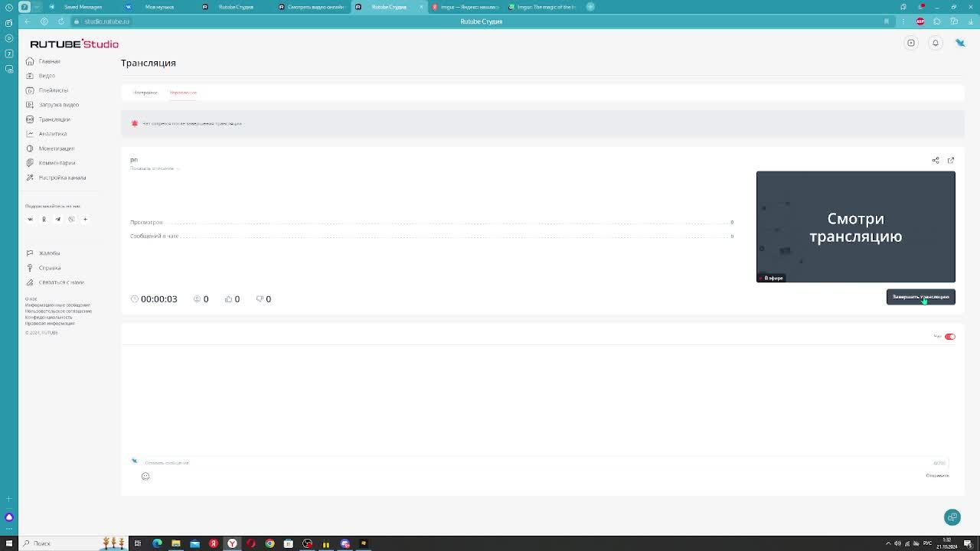The height and width of the screenshot is (551, 980).
Task: Open Пользовательское соглашение footer link
Action: pyautogui.click(x=58, y=311)
